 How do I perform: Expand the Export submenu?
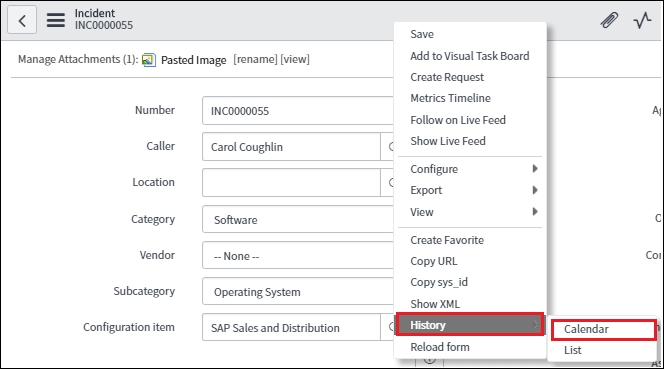[x=470, y=190]
